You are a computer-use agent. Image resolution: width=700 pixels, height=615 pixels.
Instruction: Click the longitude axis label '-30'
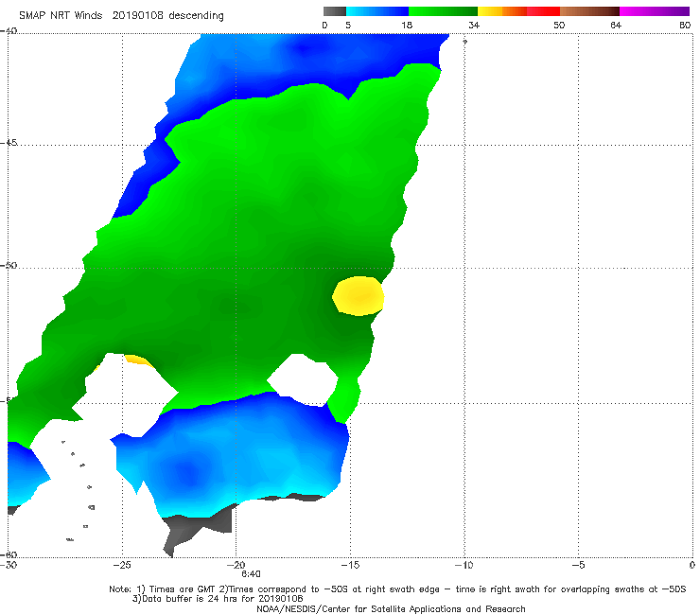[x=9, y=565]
